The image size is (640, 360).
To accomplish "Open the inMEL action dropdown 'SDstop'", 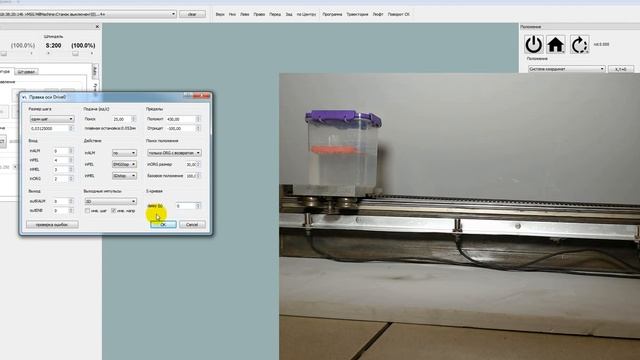I will 124,176.
